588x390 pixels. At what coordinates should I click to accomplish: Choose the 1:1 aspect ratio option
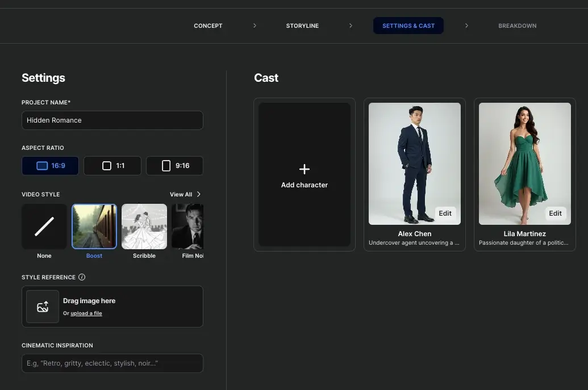click(x=112, y=166)
